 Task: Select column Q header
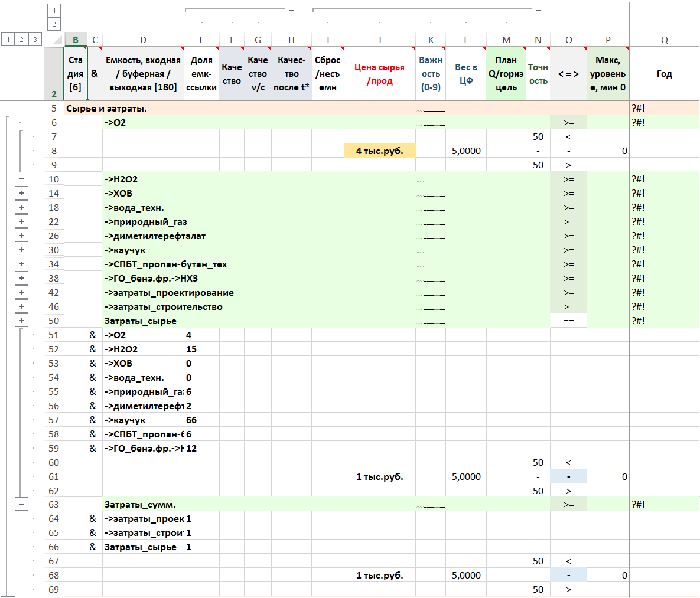[x=665, y=40]
